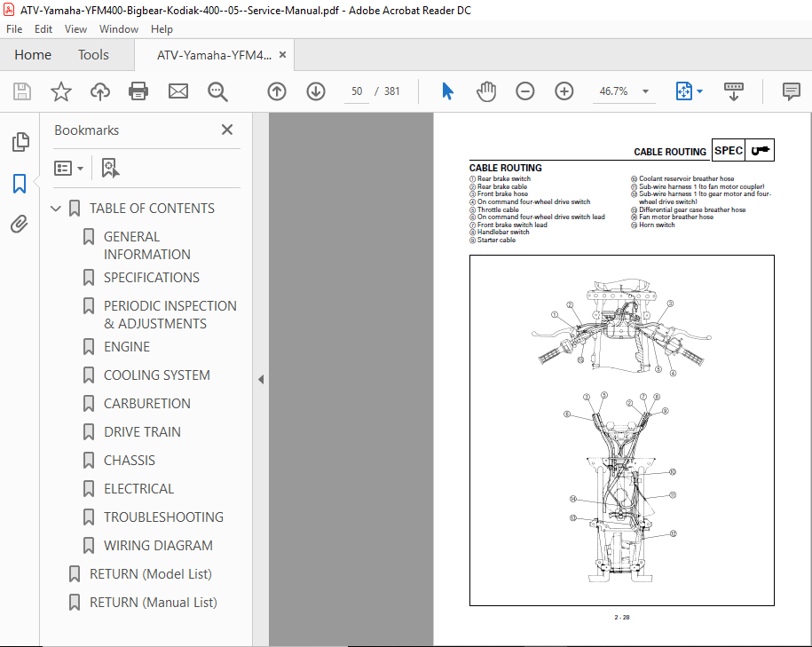Screen dimensions: 812x647
Task: Open the read mode keyboard-arrow tool
Action: coord(733,91)
